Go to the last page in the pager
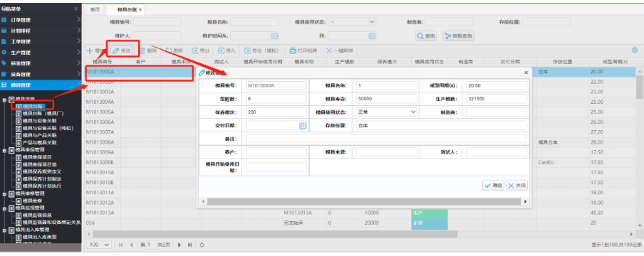 (189, 245)
